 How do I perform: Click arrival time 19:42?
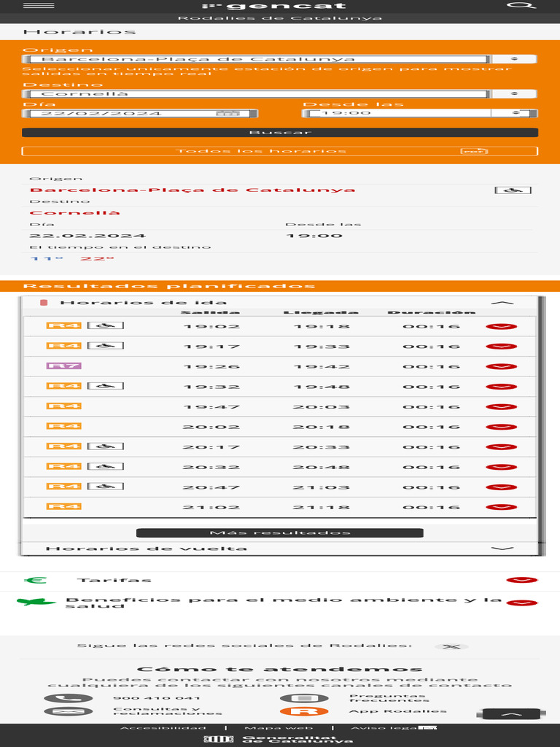pos(322,367)
